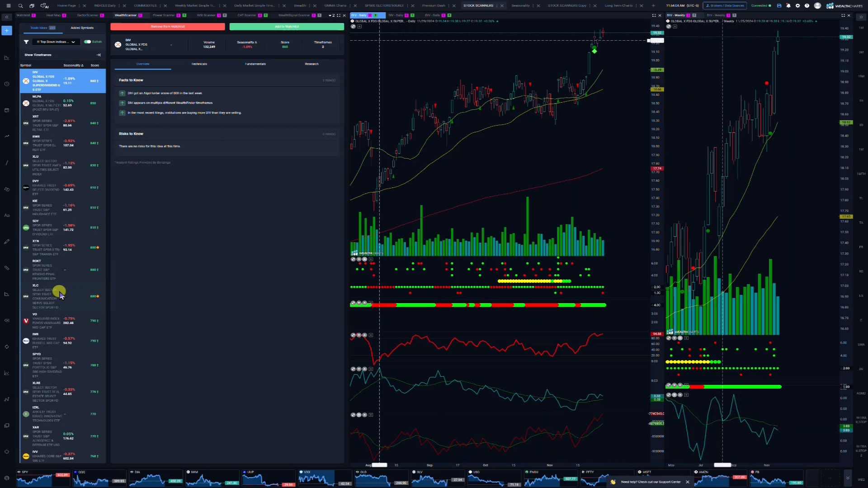
Task: Click weekly chart time axis scroll handle
Action: pos(722,465)
